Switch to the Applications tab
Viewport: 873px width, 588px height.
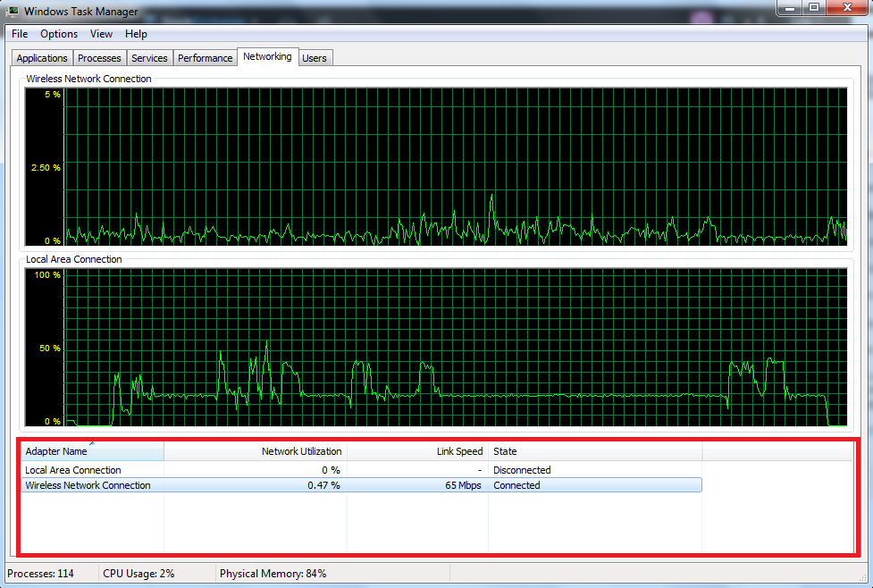click(42, 58)
